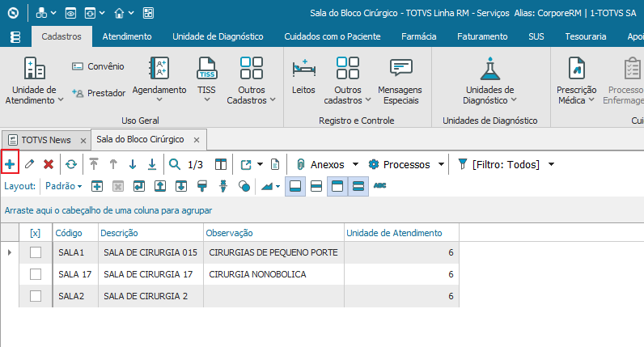Go to the last record arrow

152,164
